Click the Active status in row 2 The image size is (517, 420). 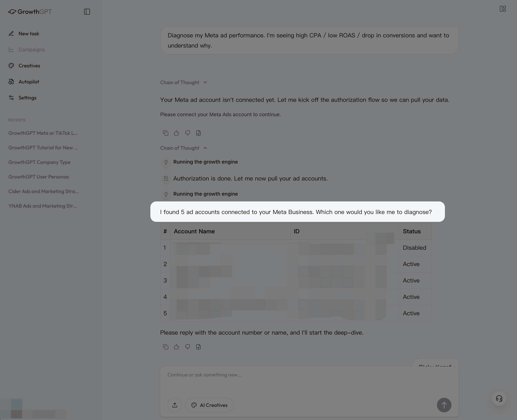[411, 264]
